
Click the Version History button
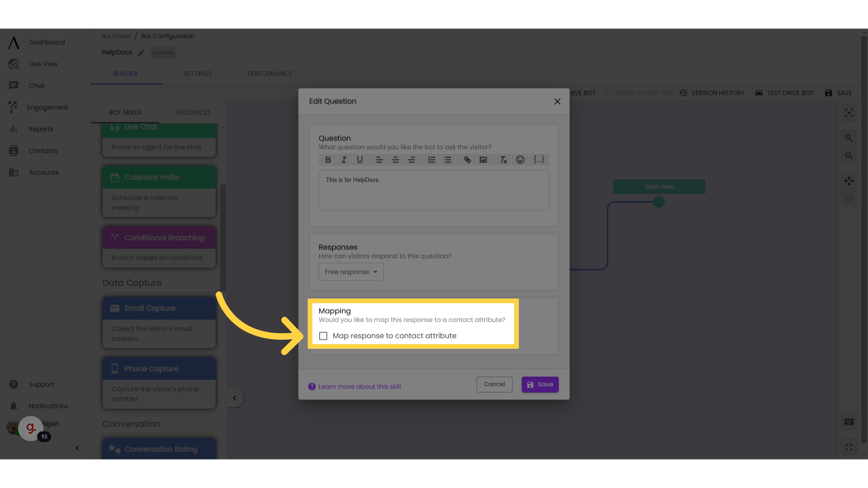pyautogui.click(x=712, y=93)
